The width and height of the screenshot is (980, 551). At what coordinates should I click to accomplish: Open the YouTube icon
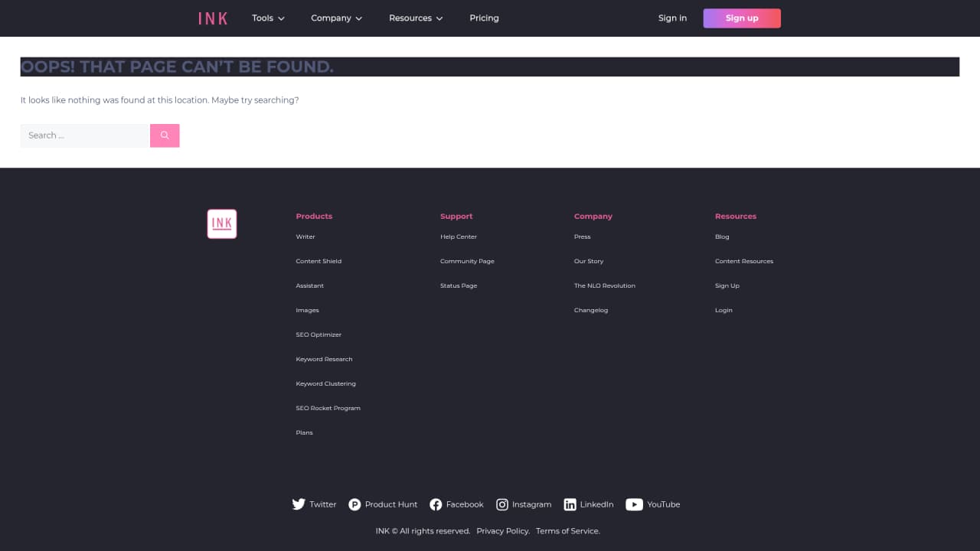point(634,504)
